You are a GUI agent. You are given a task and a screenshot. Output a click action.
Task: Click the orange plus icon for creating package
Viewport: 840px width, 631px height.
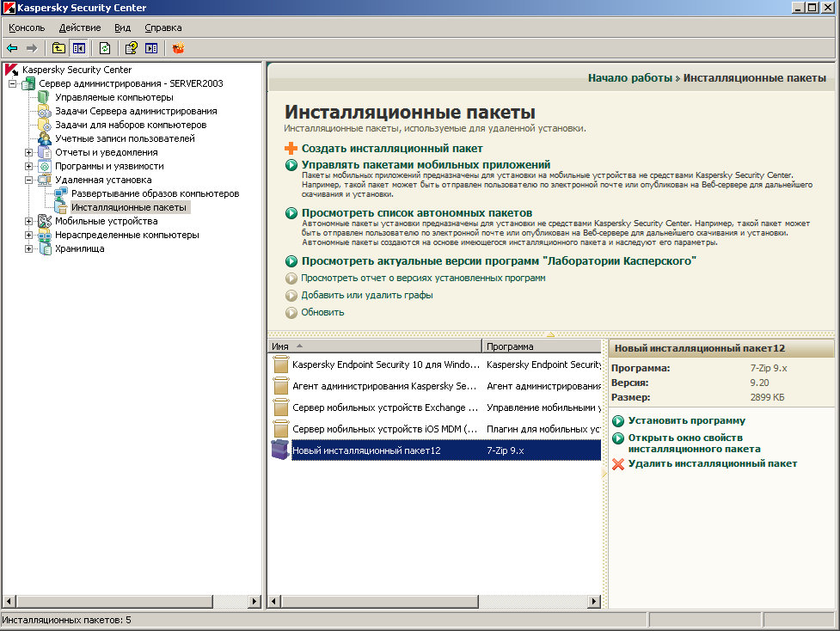(291, 149)
